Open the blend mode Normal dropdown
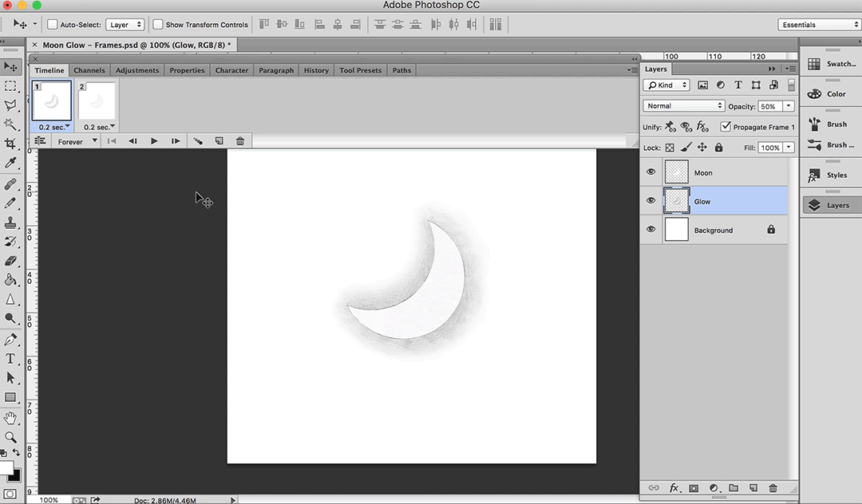This screenshot has width=862, height=504. [683, 106]
